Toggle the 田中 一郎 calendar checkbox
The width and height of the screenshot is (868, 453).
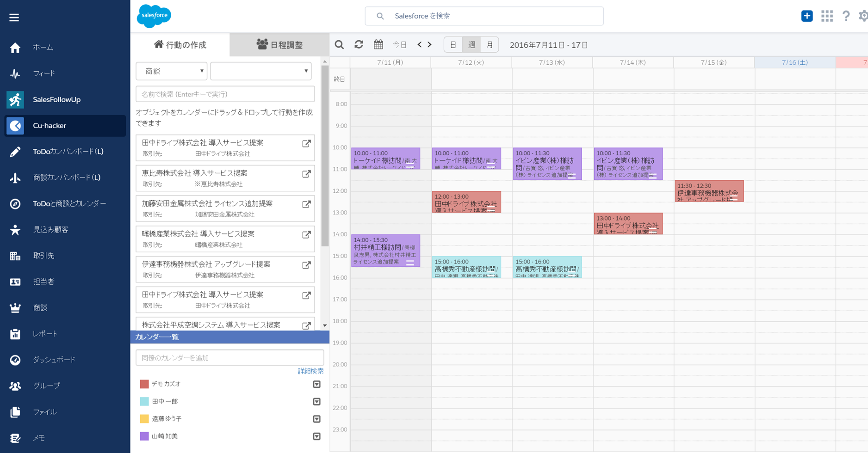[317, 402]
